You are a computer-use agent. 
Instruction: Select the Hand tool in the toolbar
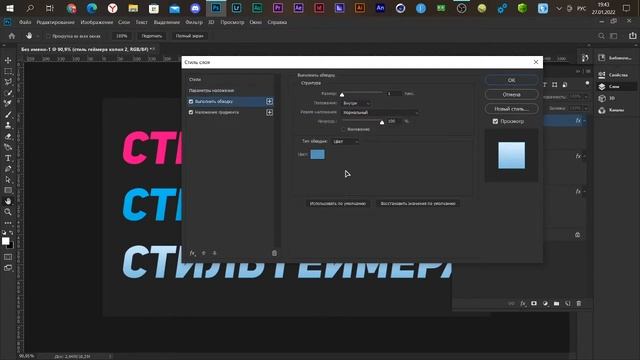(x=8, y=201)
